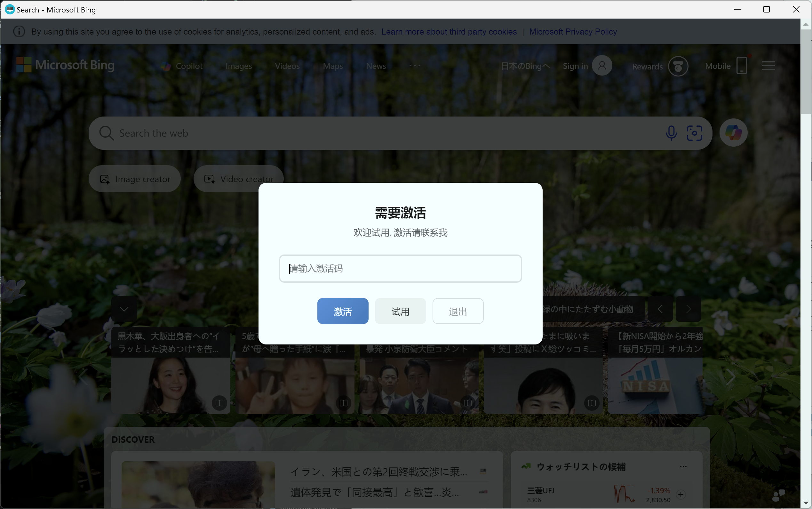The height and width of the screenshot is (509, 812).
Task: Open the hamburger menu icon
Action: pos(768,66)
